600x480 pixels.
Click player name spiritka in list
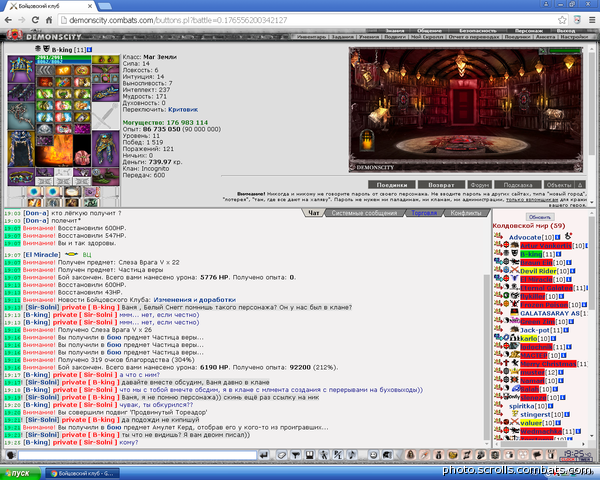click(x=522, y=406)
